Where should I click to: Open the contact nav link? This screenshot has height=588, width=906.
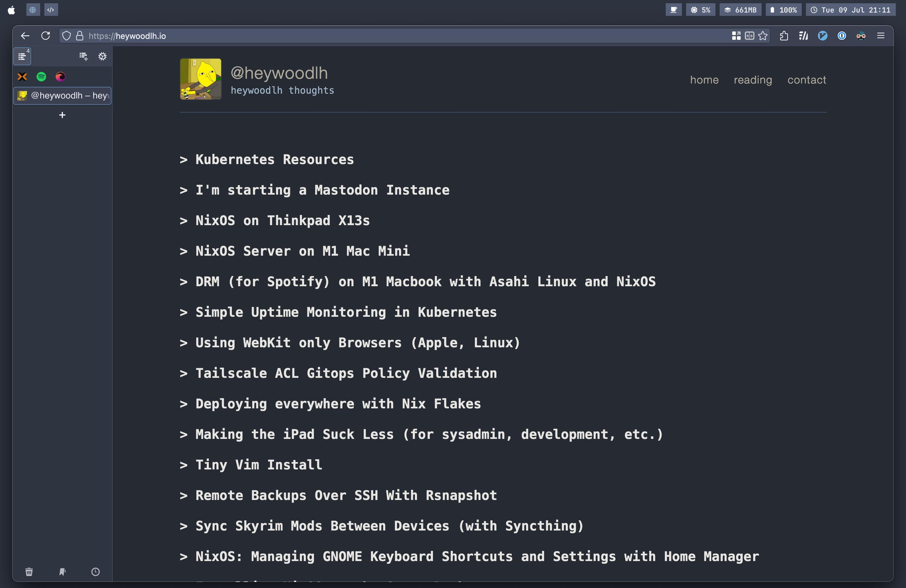[x=807, y=80]
